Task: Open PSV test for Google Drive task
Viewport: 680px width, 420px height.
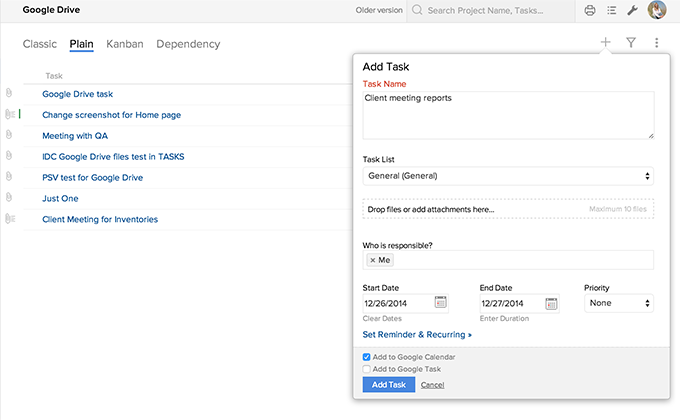Action: click(x=92, y=177)
